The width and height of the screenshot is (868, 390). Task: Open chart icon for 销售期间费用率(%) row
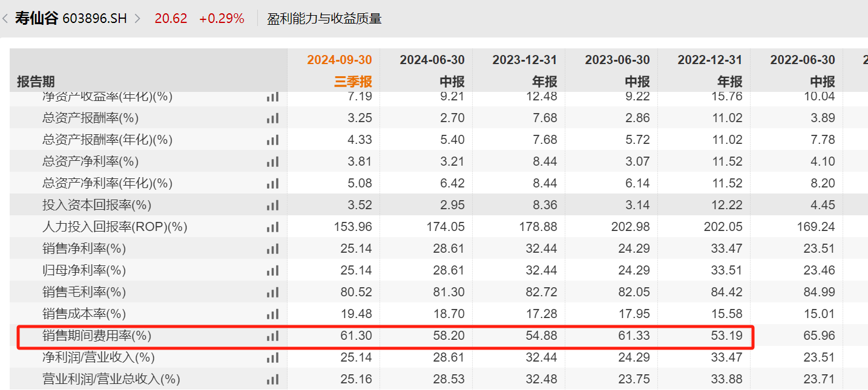click(272, 336)
